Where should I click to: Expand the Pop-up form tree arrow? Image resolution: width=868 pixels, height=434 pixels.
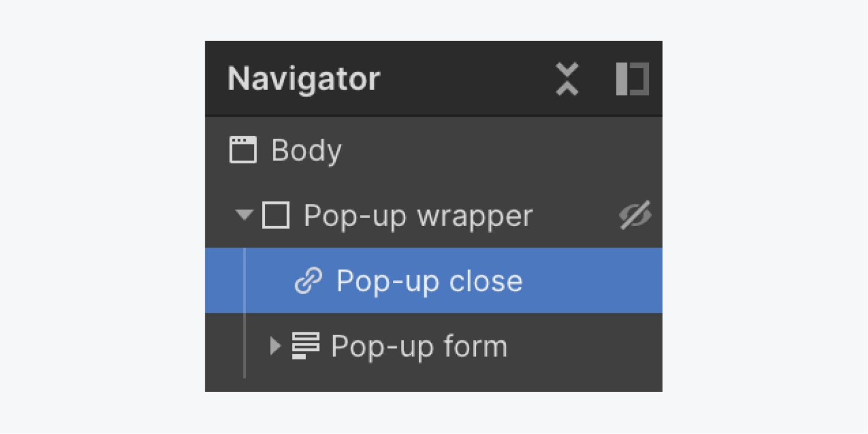point(276,346)
